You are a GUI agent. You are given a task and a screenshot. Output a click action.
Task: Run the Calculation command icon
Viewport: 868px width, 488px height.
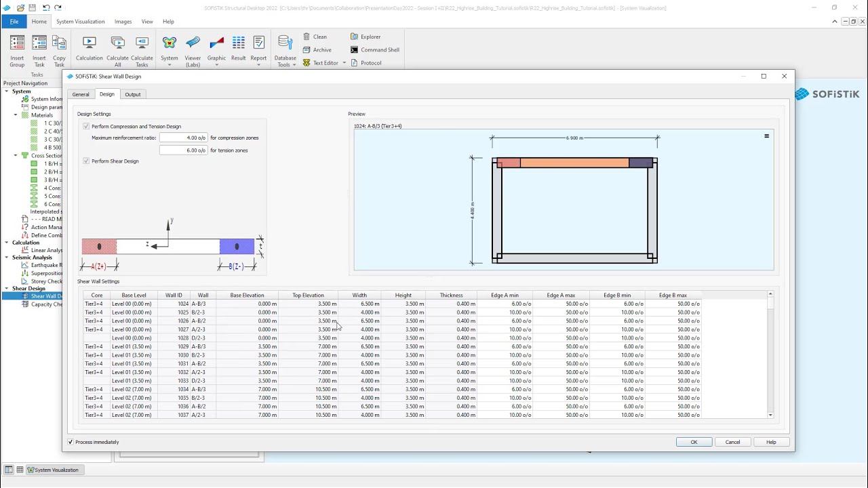(89, 43)
